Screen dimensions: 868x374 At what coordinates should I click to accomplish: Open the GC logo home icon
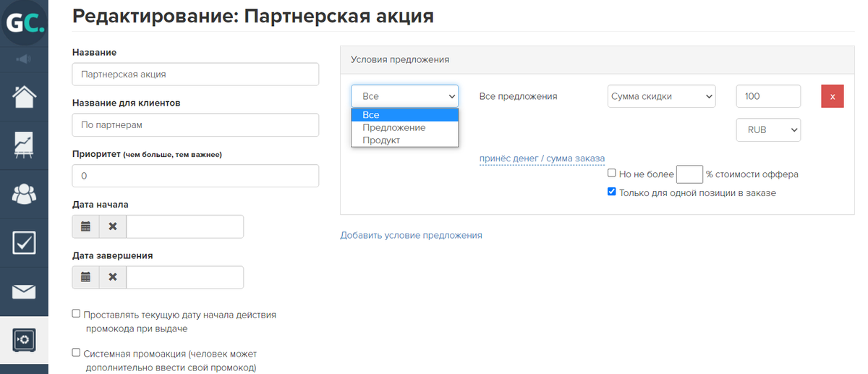(x=24, y=22)
